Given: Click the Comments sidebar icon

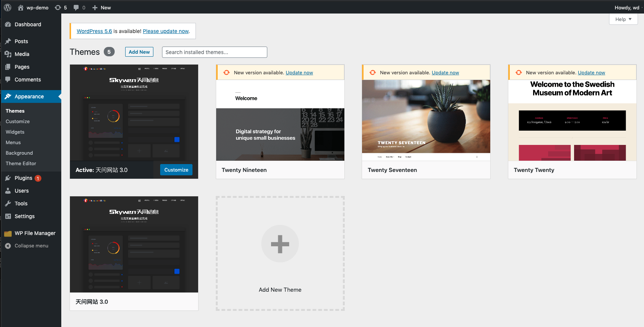Looking at the screenshot, I should [x=8, y=80].
